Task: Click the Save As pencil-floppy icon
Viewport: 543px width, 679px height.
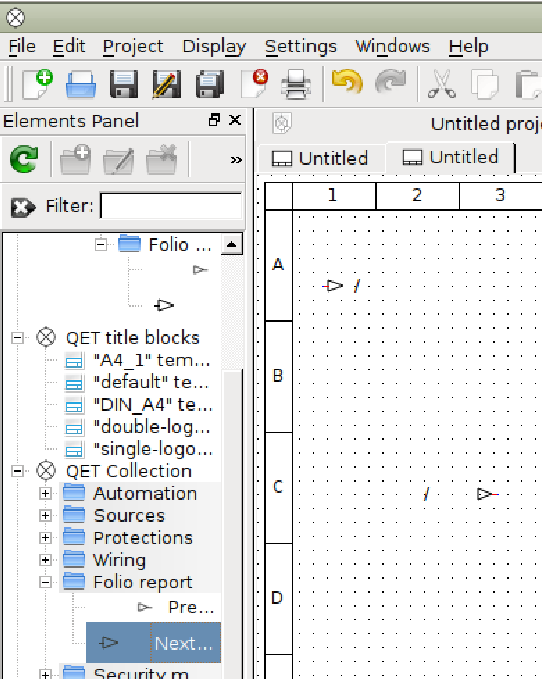Action: coord(167,84)
